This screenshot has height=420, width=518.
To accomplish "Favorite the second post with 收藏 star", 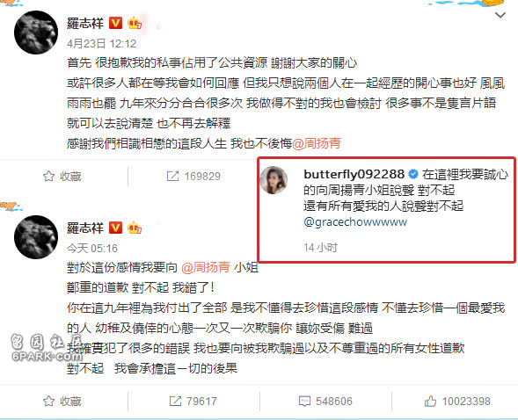I will click(62, 402).
